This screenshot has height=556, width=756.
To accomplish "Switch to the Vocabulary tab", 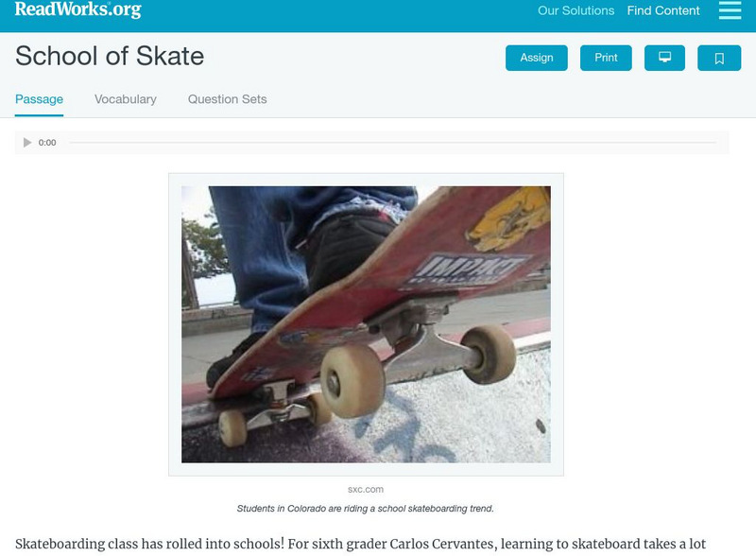I will click(x=126, y=99).
